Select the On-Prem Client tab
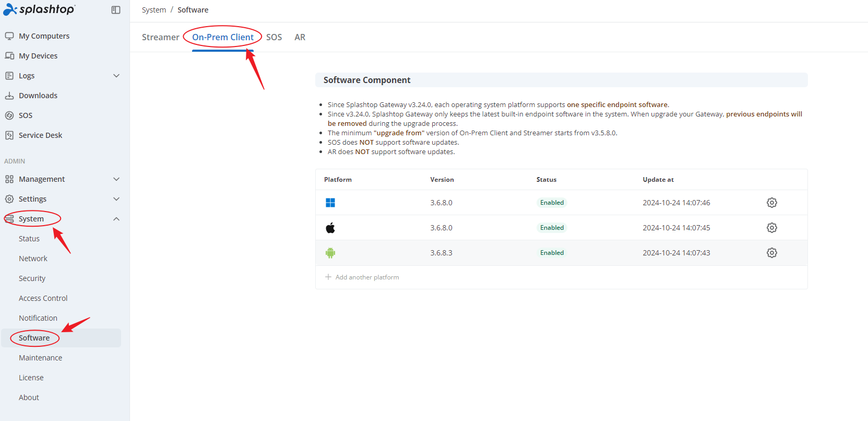The image size is (868, 421). click(223, 37)
